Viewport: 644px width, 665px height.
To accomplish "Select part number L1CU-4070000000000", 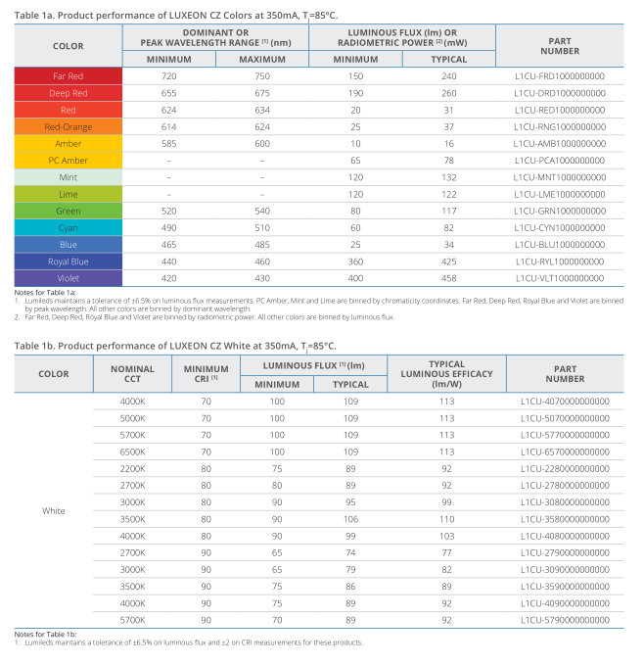I will point(565,402).
